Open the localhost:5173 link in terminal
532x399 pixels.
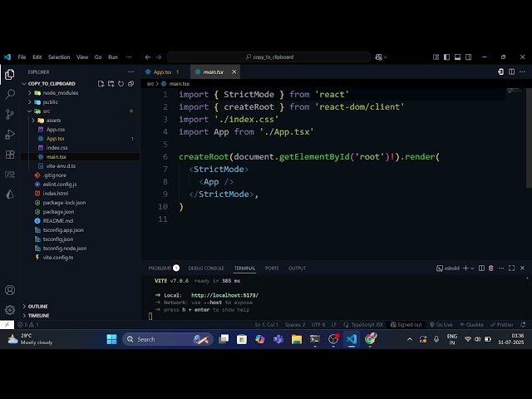click(x=224, y=295)
